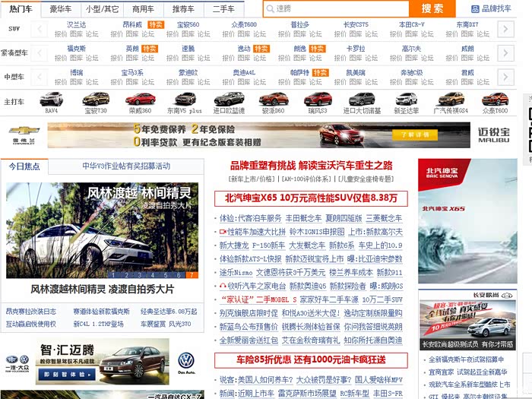This screenshot has height=399, width=532.
Task: Click the 特卖 badge next to 昂科威
Action: point(156,25)
